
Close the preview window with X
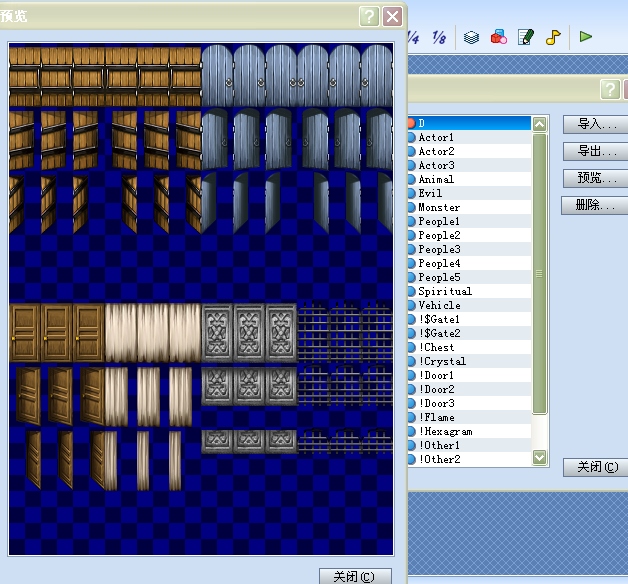tap(392, 17)
